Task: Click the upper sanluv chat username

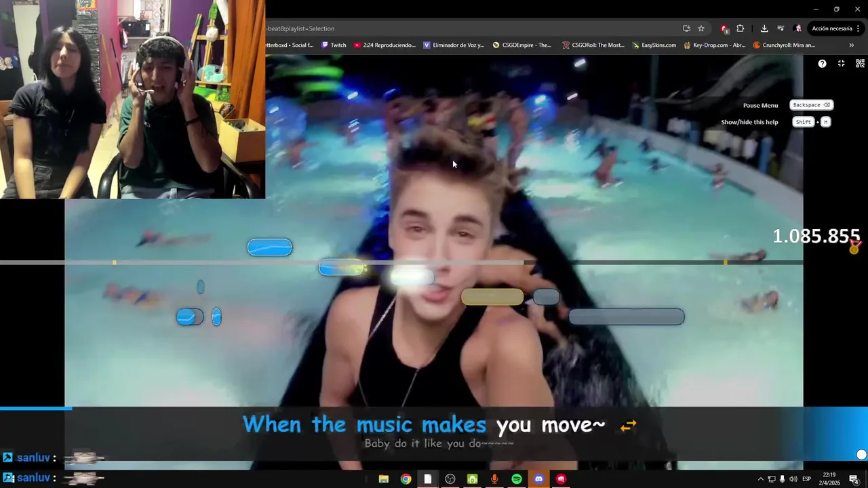Action: pyautogui.click(x=32, y=457)
